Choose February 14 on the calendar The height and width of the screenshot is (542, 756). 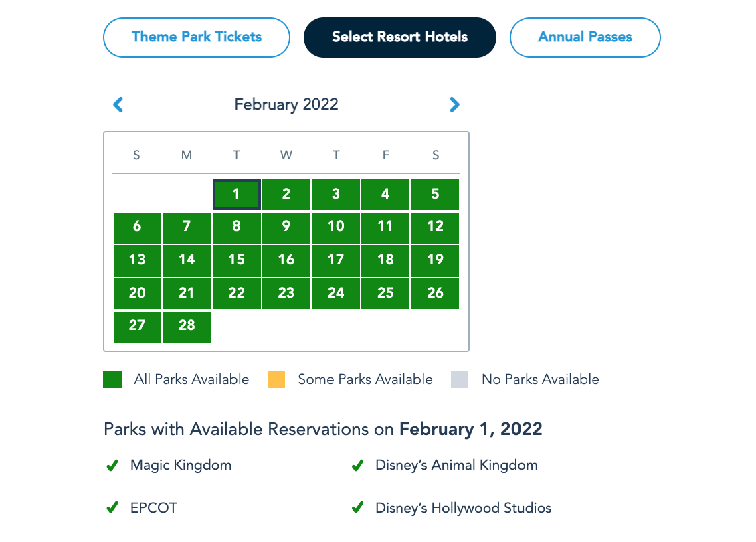pyautogui.click(x=187, y=260)
